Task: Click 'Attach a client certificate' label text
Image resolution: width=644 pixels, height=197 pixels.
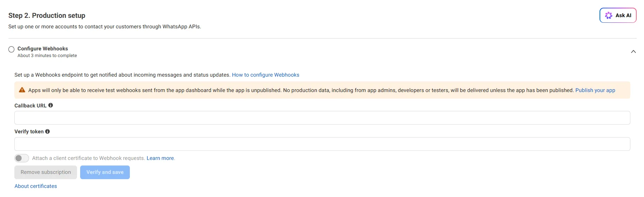Action: pos(89,158)
